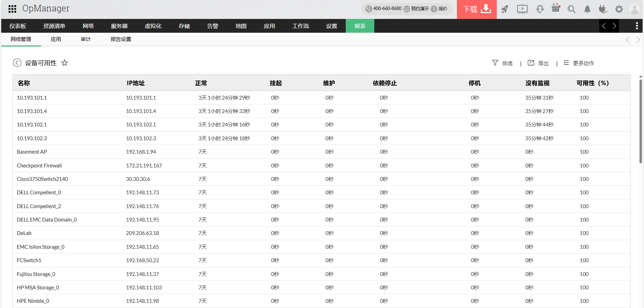Sort by the 没有监视 column header

pos(537,83)
